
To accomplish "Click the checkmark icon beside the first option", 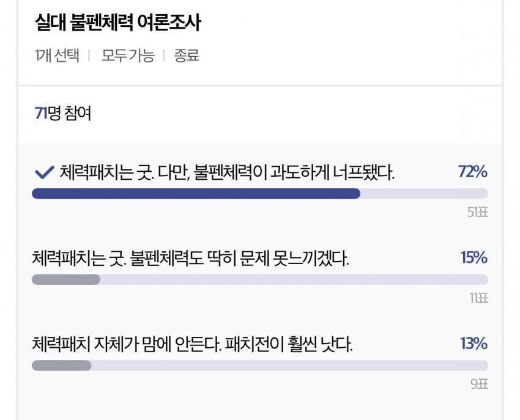I will tap(45, 173).
